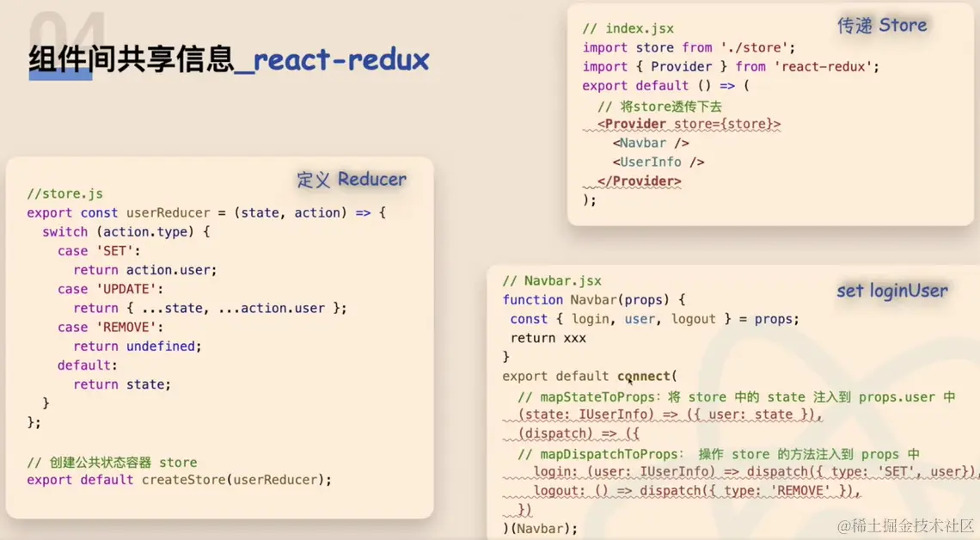Click the 'default:' line in the switch
The width and height of the screenshot is (980, 540).
click(x=88, y=365)
